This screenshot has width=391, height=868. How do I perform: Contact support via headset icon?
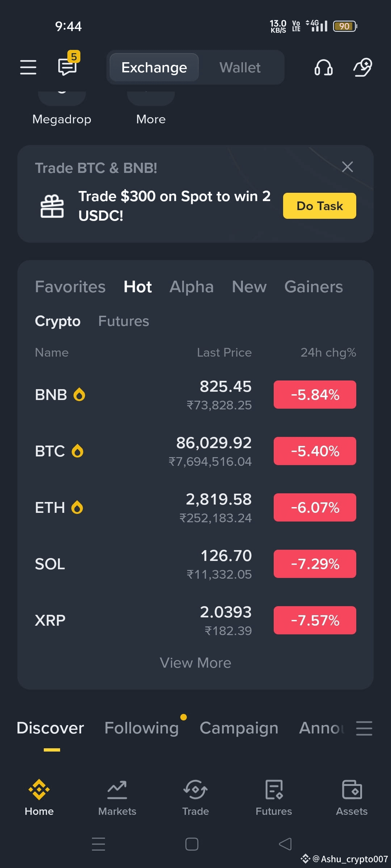tap(324, 67)
